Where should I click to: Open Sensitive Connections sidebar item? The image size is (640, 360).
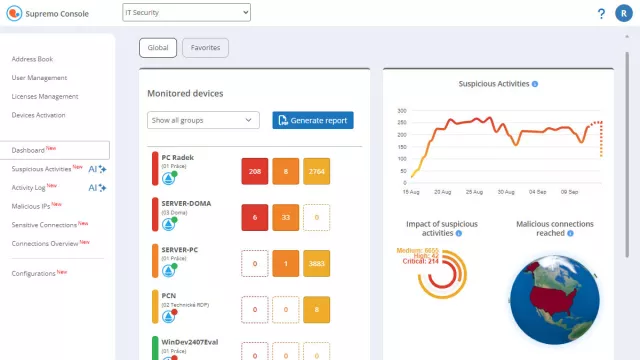pyautogui.click(x=44, y=225)
